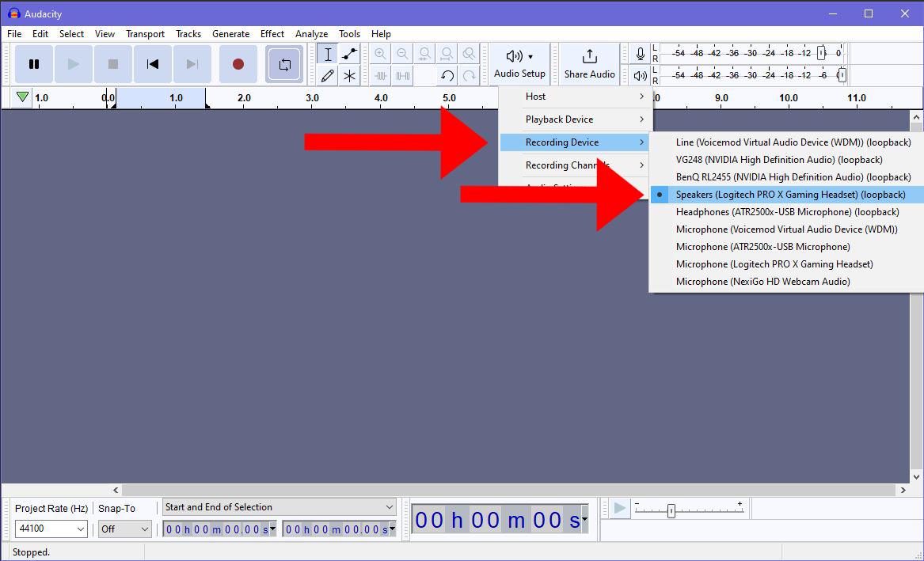Choose Microphone ATR2500x-USB Microphone
This screenshot has width=924, height=561.
[787, 247]
